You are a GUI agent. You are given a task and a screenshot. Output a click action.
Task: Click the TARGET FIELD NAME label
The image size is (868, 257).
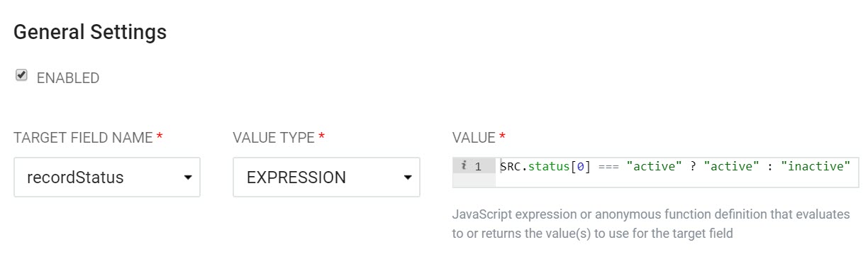(84, 138)
